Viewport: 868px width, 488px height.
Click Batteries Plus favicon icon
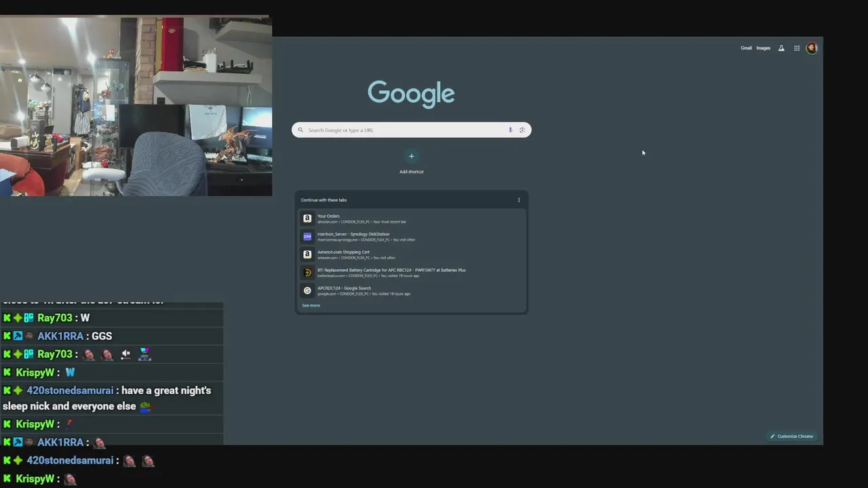tap(307, 272)
